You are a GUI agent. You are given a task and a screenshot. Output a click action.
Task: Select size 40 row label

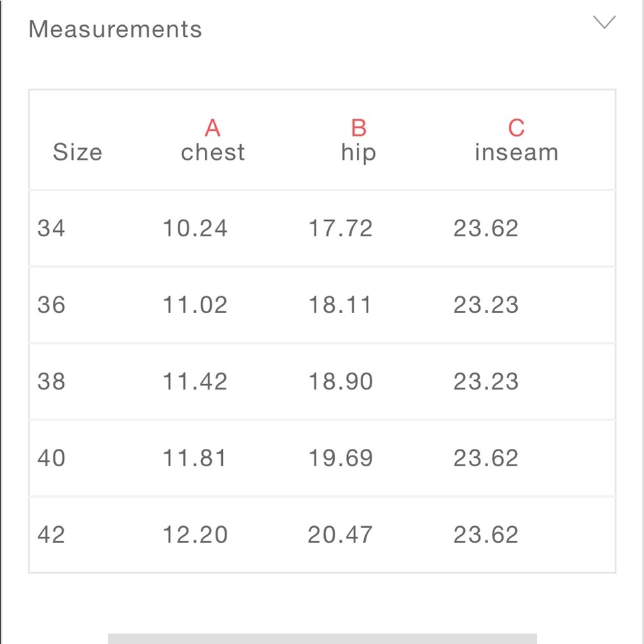[x=52, y=458]
